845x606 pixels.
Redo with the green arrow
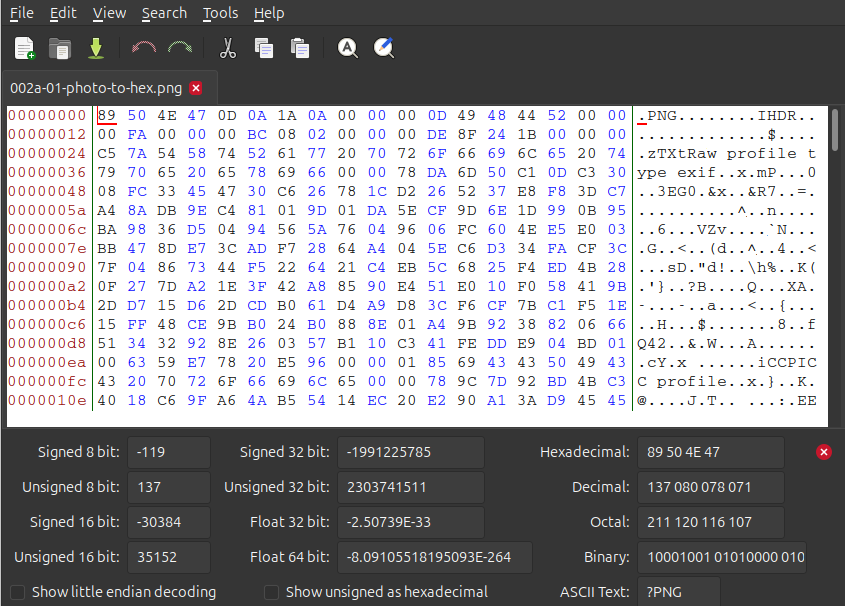click(180, 47)
